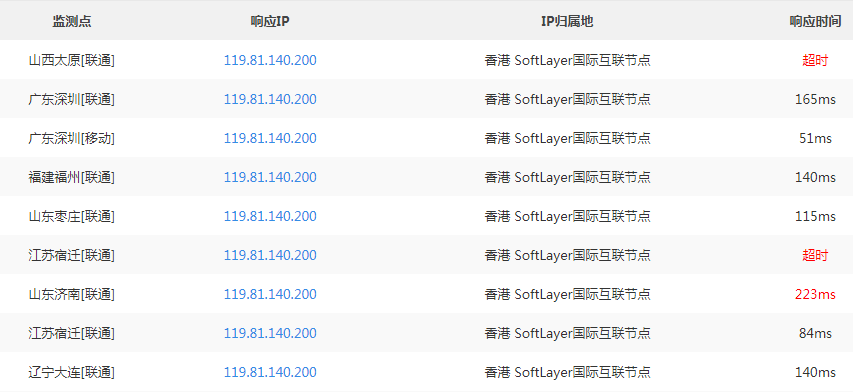Click the red 223ms response time

click(815, 295)
